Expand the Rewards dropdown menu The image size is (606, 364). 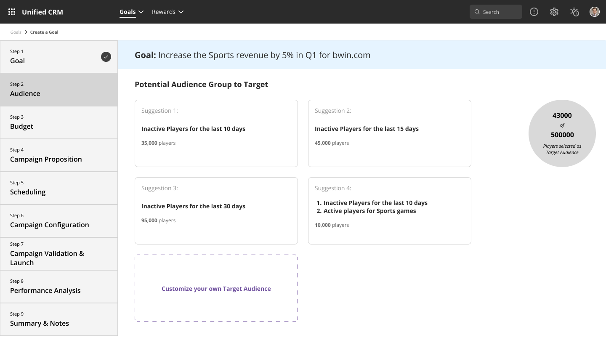coord(167,12)
